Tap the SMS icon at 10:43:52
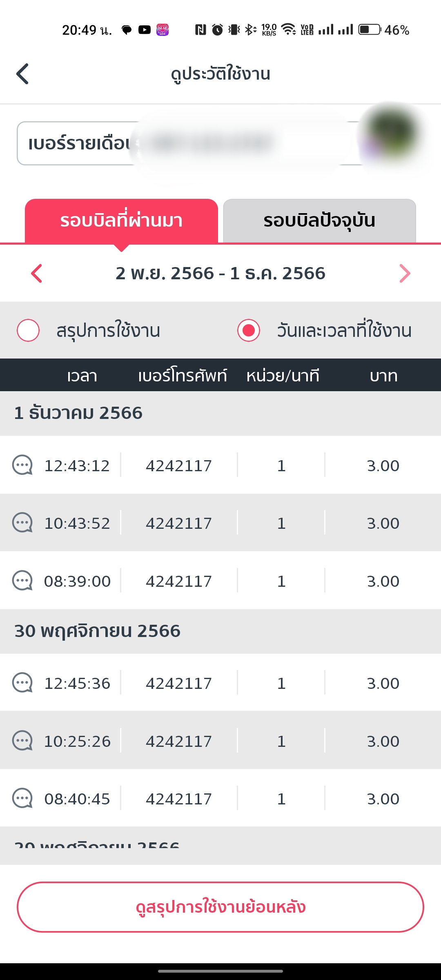441x980 pixels. 22,523
